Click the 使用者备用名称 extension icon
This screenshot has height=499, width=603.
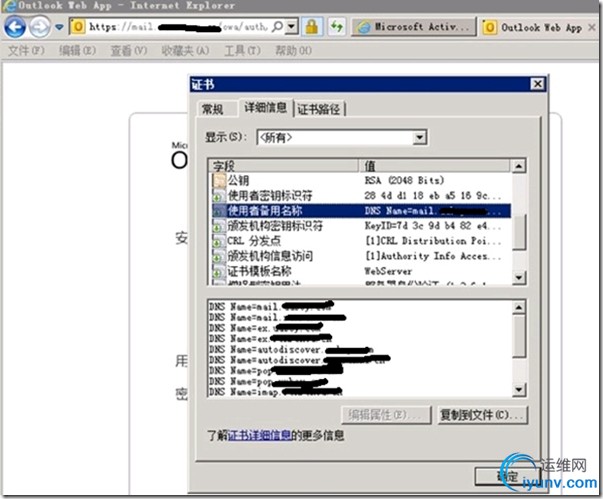[218, 211]
